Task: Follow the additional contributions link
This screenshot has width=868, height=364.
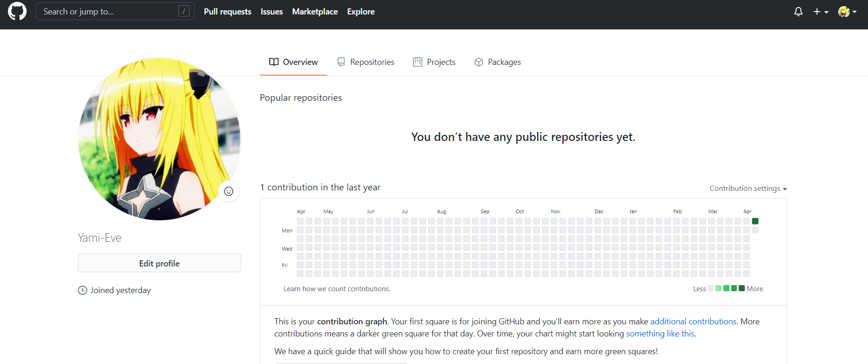Action: tap(693, 322)
